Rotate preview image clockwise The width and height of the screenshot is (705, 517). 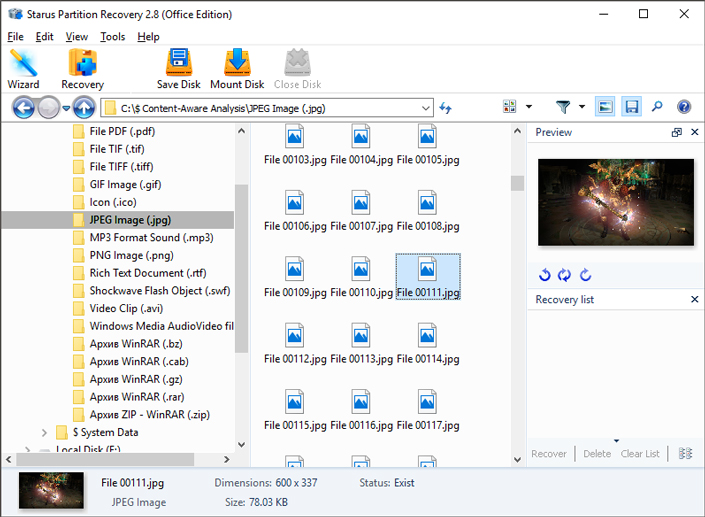click(585, 274)
